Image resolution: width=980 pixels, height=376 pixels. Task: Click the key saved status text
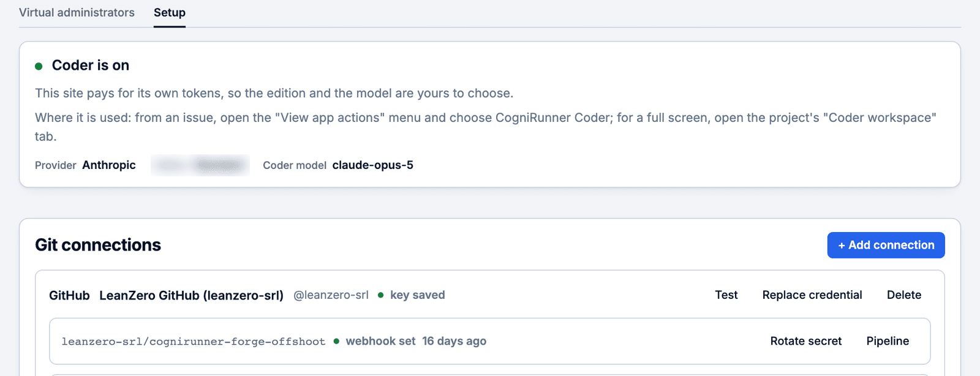418,295
